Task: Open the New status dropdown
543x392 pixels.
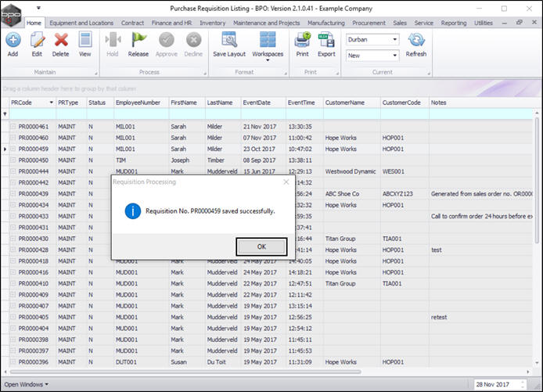Action: [394, 55]
